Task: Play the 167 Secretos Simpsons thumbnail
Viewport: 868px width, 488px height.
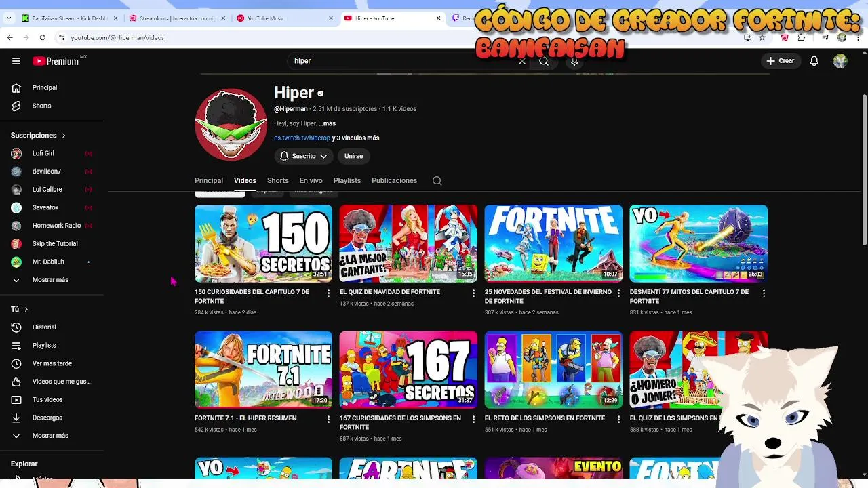Action: [408, 369]
